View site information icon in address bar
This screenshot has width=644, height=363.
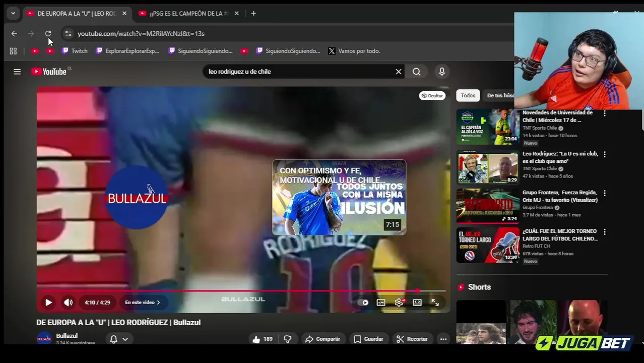(x=68, y=34)
